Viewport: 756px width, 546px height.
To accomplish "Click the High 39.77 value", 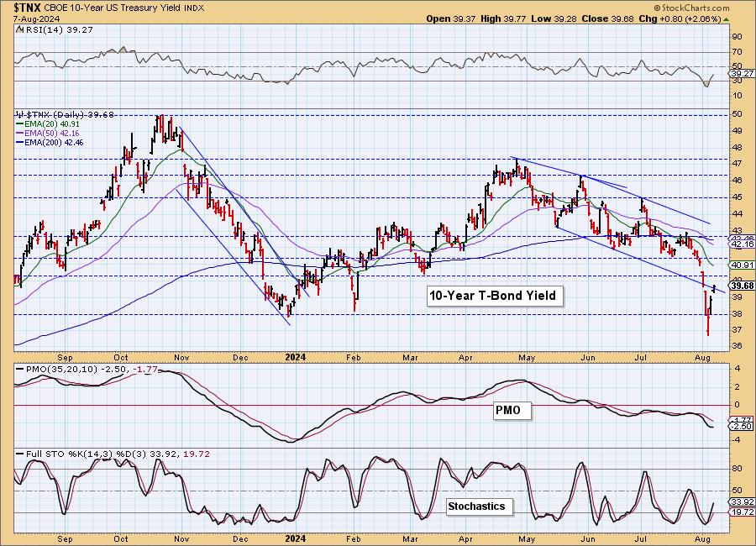I will [503, 18].
